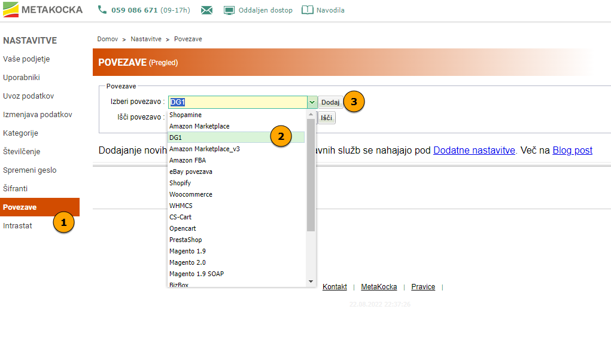Select Magento 2.0 option

[x=236, y=262]
